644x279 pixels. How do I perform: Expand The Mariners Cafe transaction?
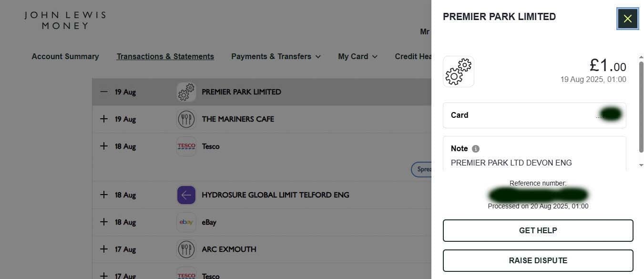(104, 119)
